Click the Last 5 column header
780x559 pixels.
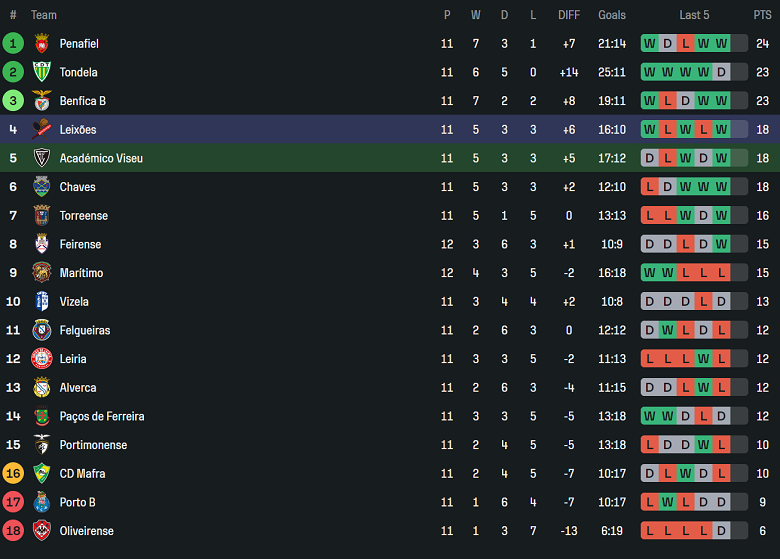tap(694, 15)
